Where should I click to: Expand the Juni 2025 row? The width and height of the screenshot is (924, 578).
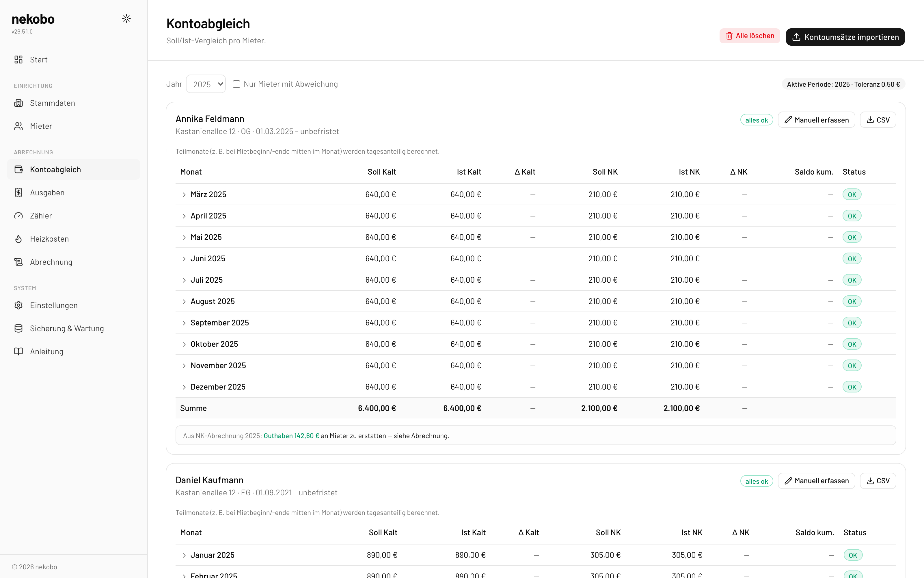point(184,259)
